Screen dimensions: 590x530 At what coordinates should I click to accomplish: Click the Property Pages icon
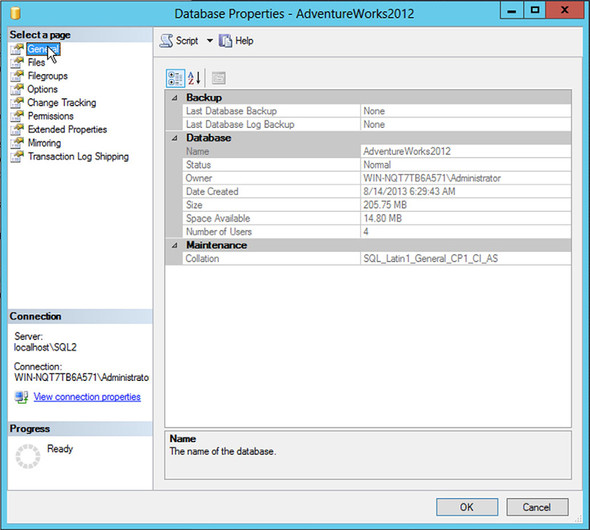[x=218, y=78]
